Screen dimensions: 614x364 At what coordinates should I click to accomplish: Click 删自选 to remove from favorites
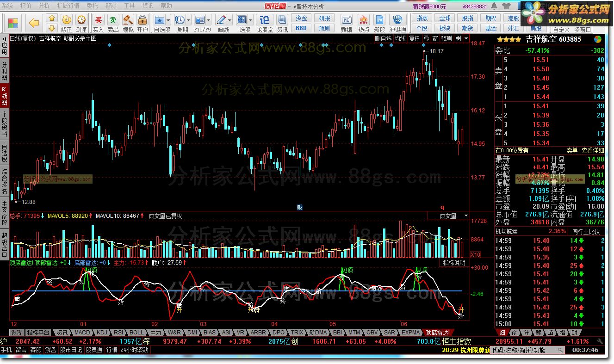click(x=383, y=39)
